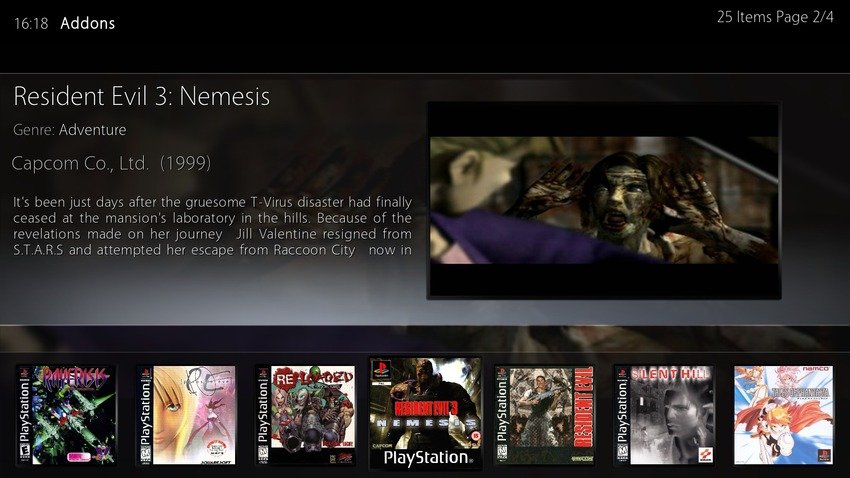The height and width of the screenshot is (478, 850).
Task: Click the Squaresoft logo on Parasite Eve cover
Action: 216,461
